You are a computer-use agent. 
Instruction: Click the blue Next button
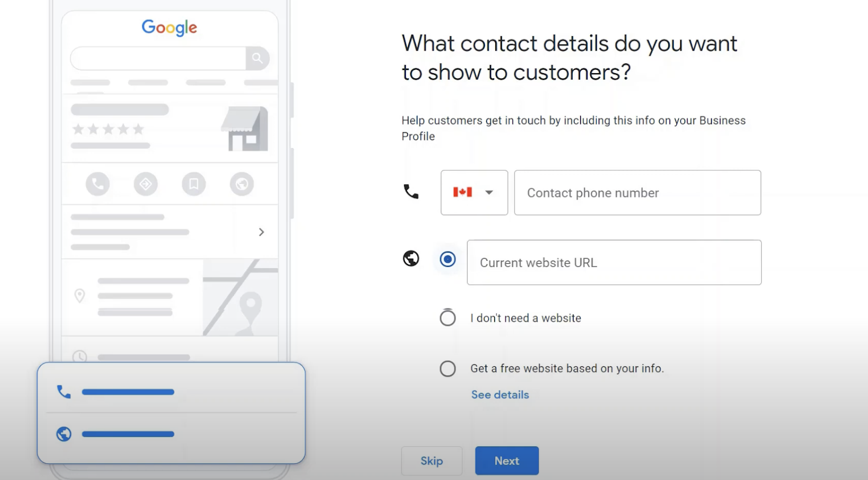tap(507, 461)
